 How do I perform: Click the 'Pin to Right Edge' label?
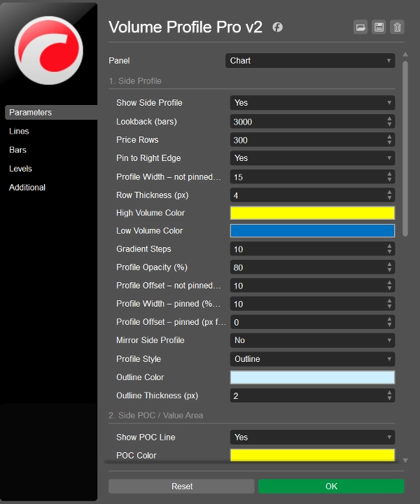(x=148, y=158)
